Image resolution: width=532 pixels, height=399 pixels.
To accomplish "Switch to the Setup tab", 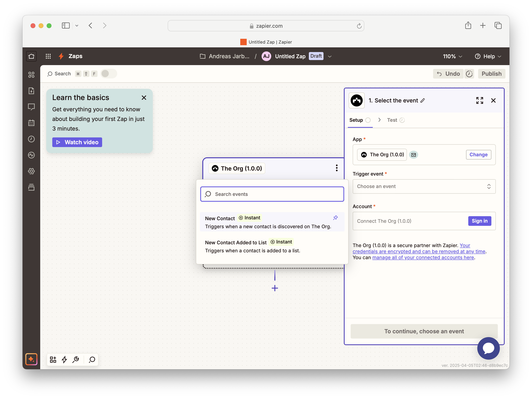I will [x=360, y=120].
